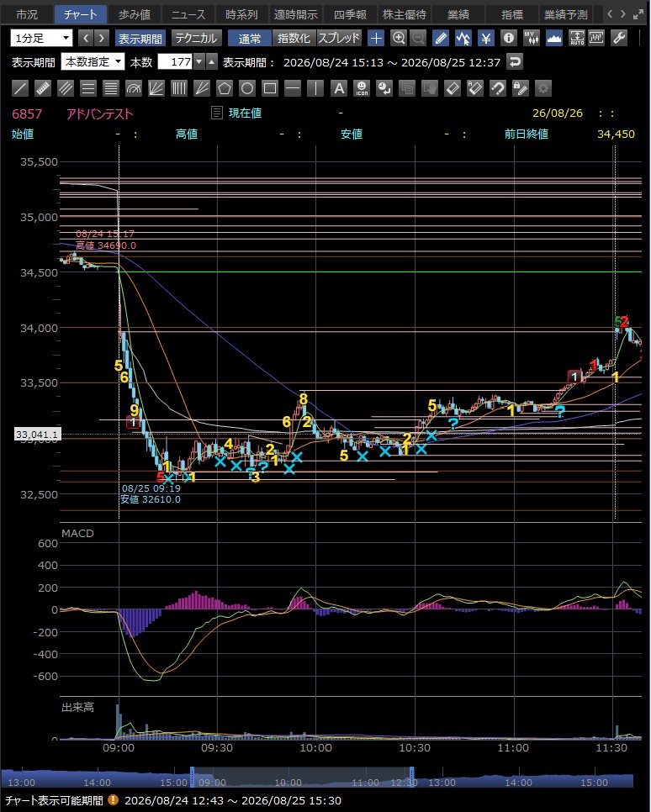The width and height of the screenshot is (651, 812).
Task: Click the yen price display icon
Action: (485, 38)
